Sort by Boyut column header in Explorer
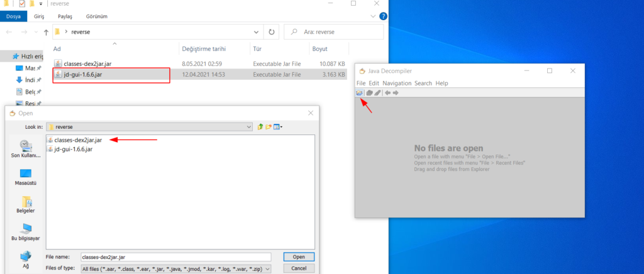Viewport: 644px width, 274px height. click(x=320, y=49)
